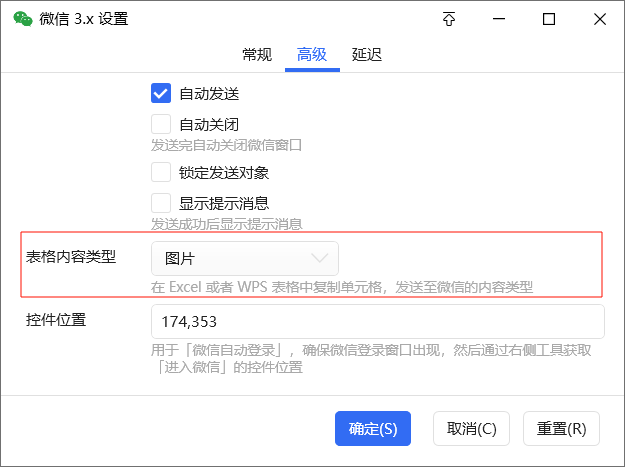Click the Excel 或者 WPS hint text
Image resolution: width=625 pixels, height=467 pixels.
click(342, 287)
